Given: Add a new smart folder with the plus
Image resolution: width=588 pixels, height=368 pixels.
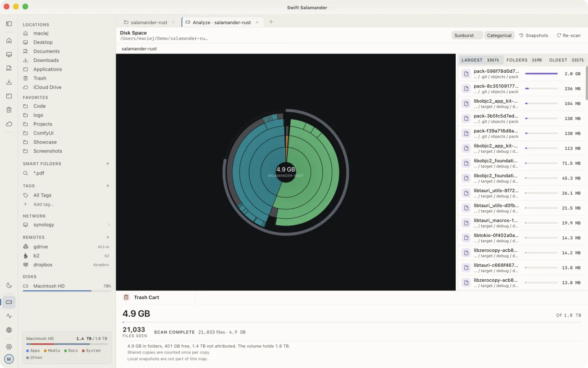Looking at the screenshot, I should 108,164.
